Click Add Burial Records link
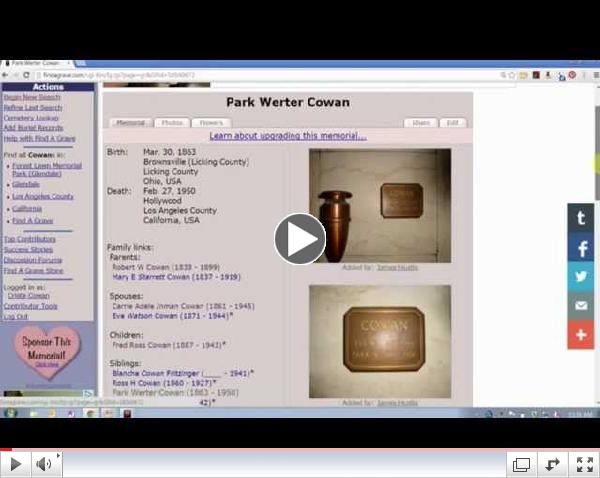Viewport: 600px width, 478px height. (34, 128)
